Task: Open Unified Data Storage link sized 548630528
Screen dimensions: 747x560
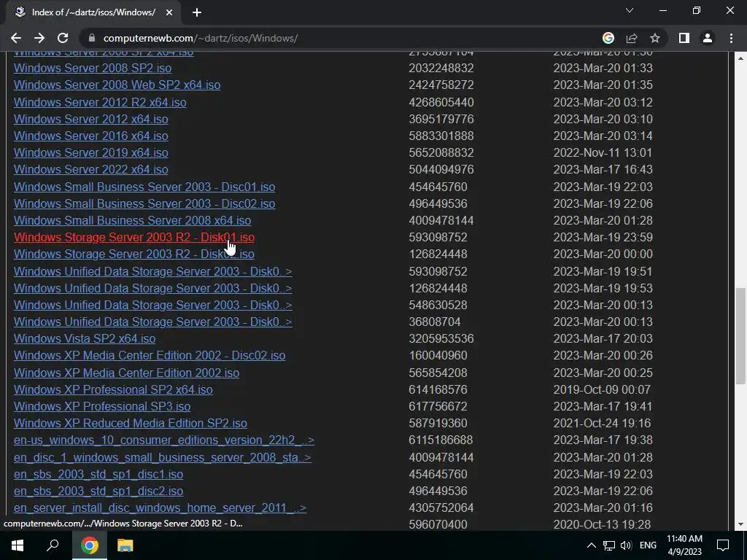Action: pos(153,305)
